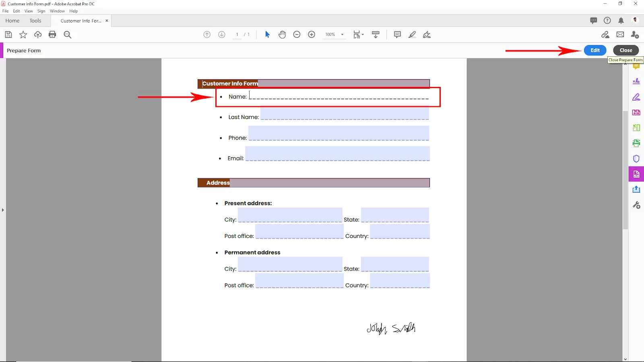Open the help question mark
This screenshot has height=362, width=644.
pos(607,21)
